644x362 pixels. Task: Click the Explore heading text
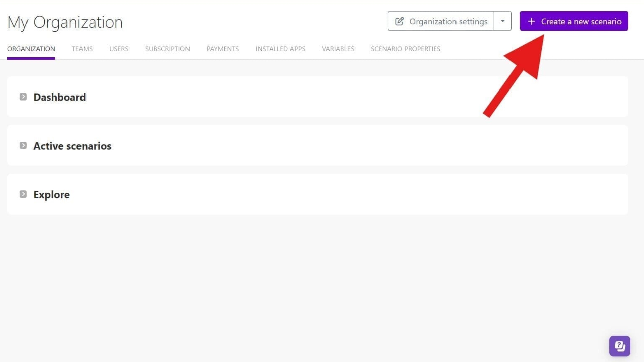(x=51, y=195)
